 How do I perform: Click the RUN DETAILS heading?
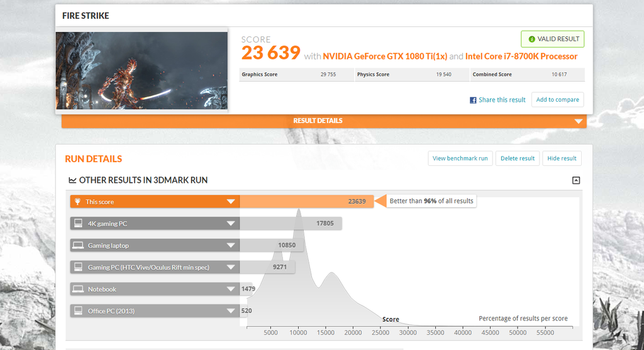coord(93,159)
